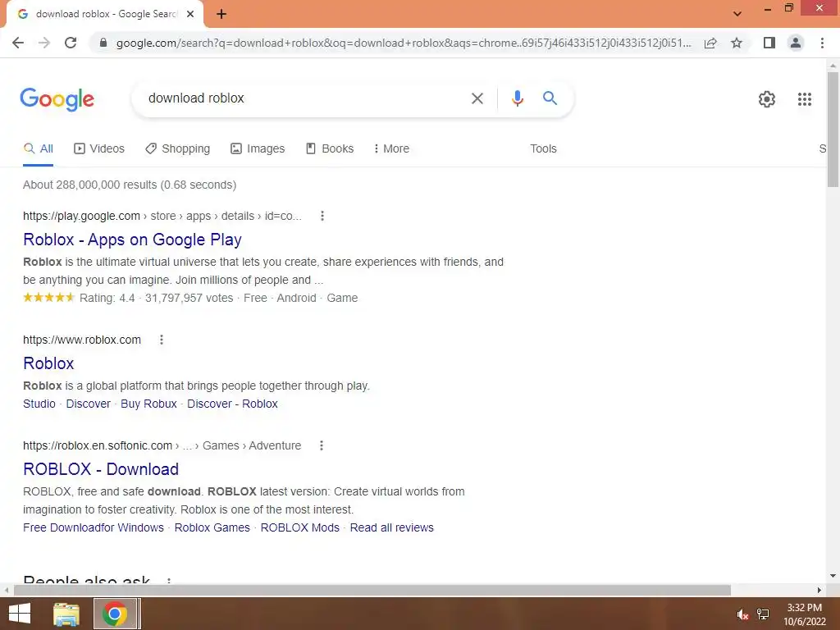Open the Buy Robux sitelink
This screenshot has height=630, width=840.
(x=148, y=404)
